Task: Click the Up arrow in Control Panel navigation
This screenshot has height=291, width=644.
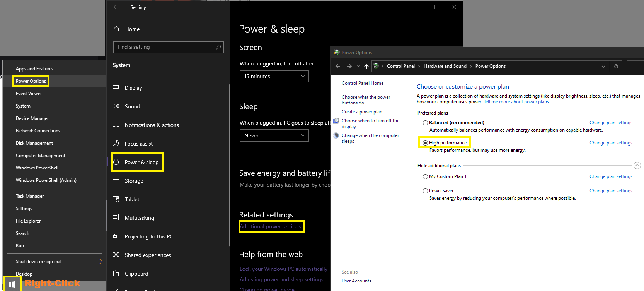Action: (366, 66)
